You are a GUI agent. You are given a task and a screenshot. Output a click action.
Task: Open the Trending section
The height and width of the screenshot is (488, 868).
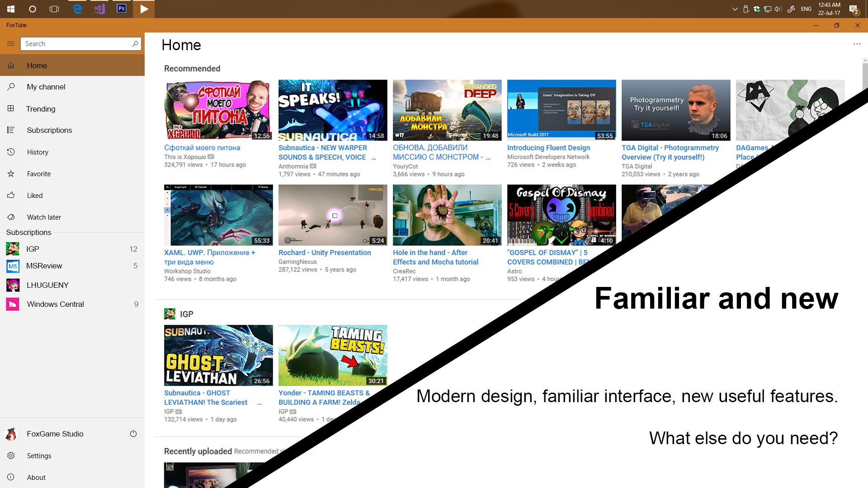[41, 109]
